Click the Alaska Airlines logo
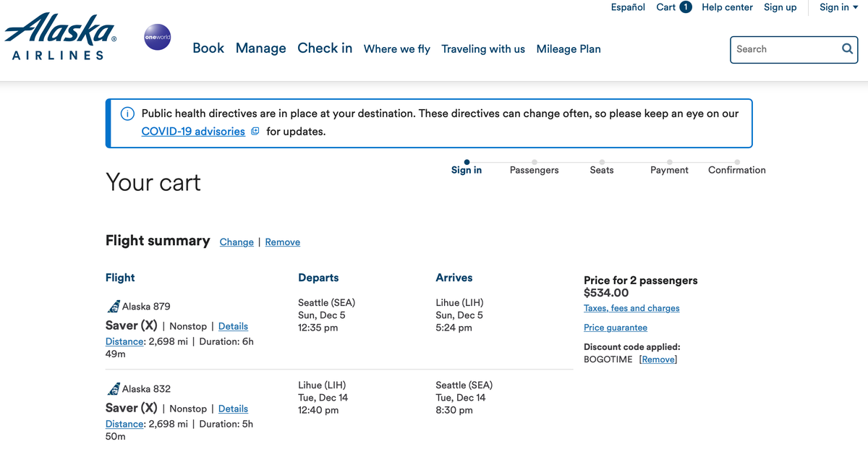Image resolution: width=868 pixels, height=465 pixels. (60, 36)
